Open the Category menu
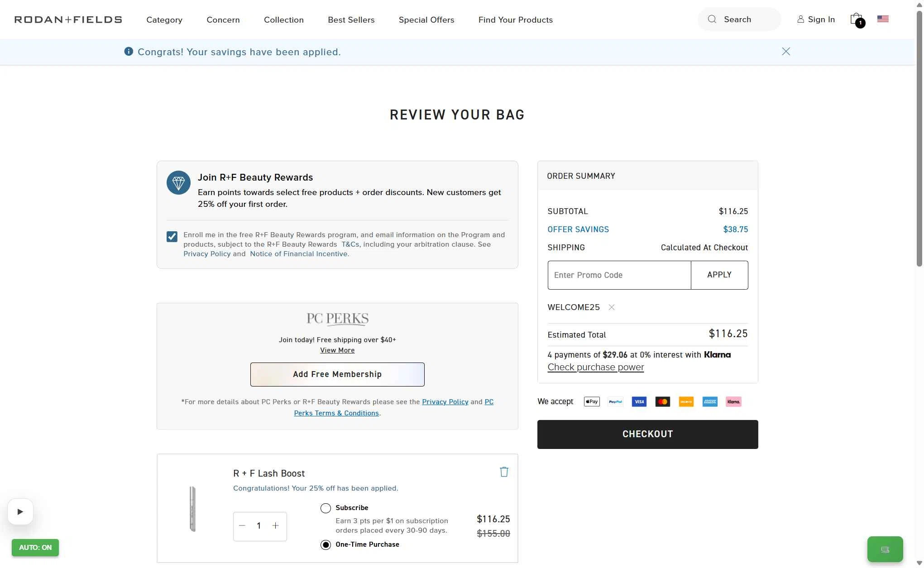 tap(164, 20)
